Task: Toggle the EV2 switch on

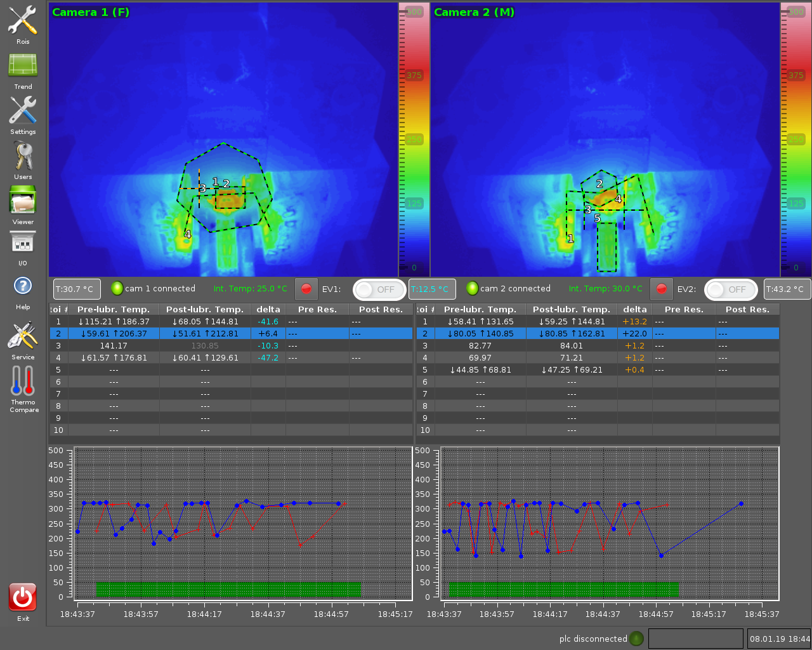Action: click(730, 289)
